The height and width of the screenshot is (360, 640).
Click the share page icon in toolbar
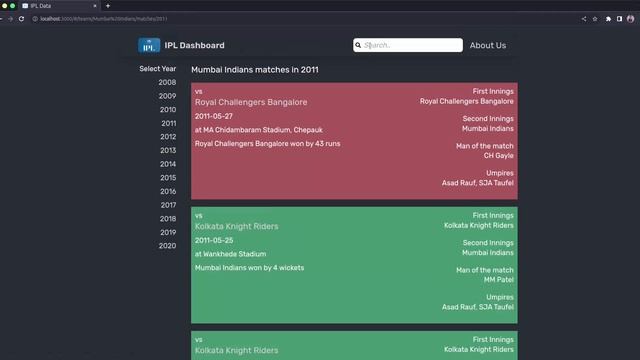tap(584, 19)
